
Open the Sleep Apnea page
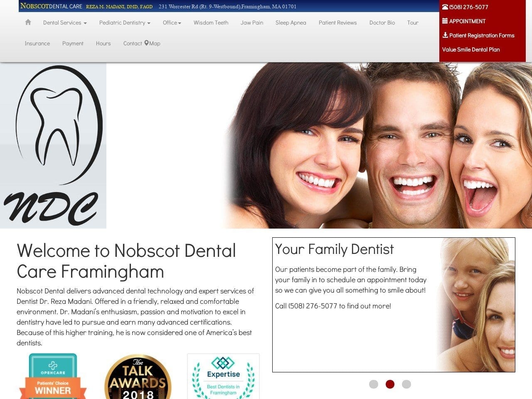click(x=291, y=23)
